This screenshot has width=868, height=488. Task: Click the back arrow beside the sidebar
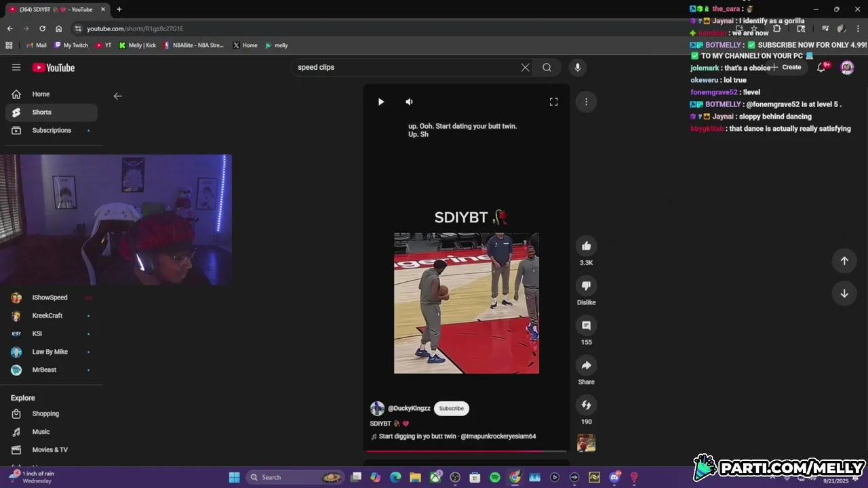tap(117, 96)
